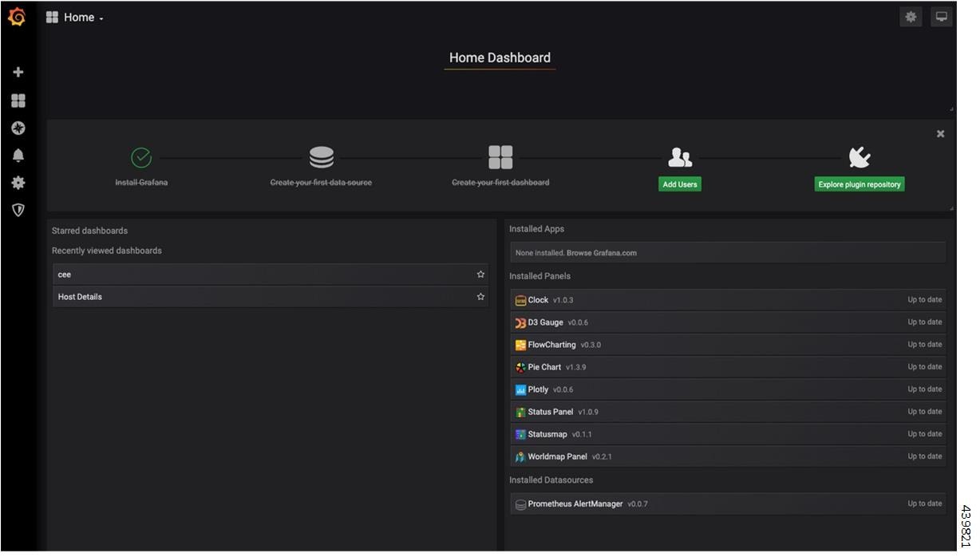Open the Server Admin shield icon
Image resolution: width=980 pixels, height=557 pixels.
(18, 210)
